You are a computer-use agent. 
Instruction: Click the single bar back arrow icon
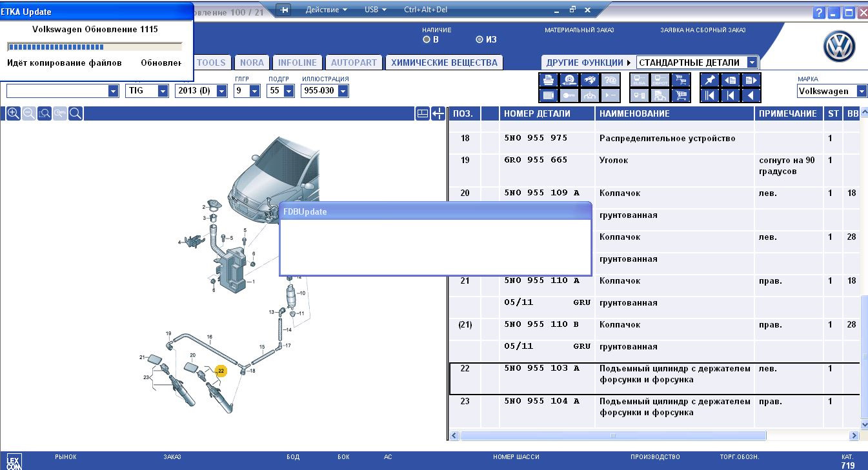pyautogui.click(x=731, y=95)
